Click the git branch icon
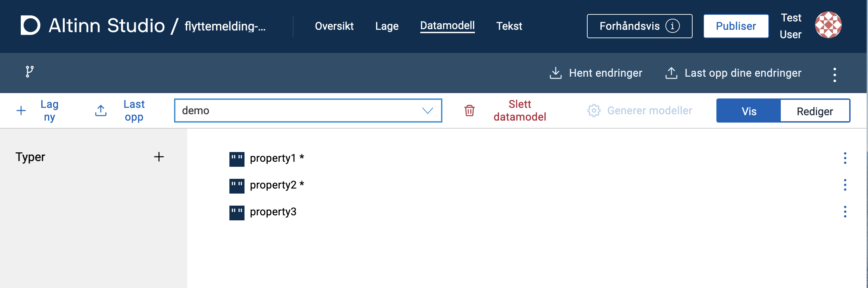 (x=30, y=72)
